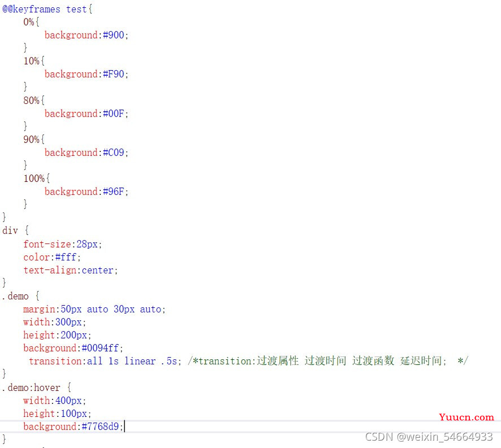
Task: Click 'background:#96F;' declaration
Action: [x=86, y=192]
